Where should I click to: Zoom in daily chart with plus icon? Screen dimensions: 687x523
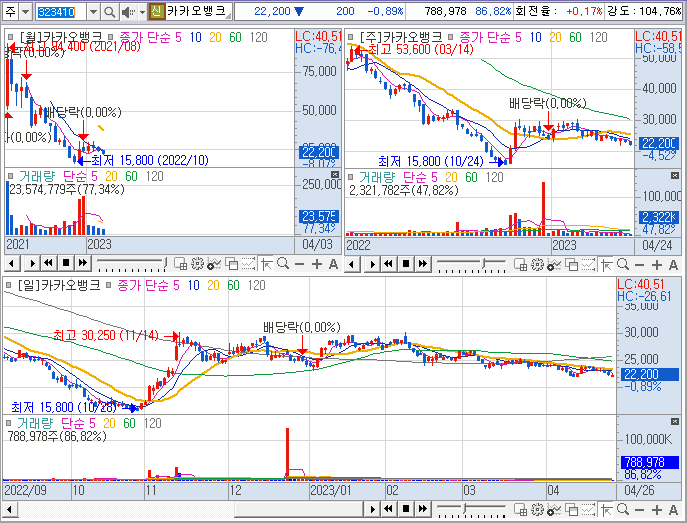click(657, 509)
